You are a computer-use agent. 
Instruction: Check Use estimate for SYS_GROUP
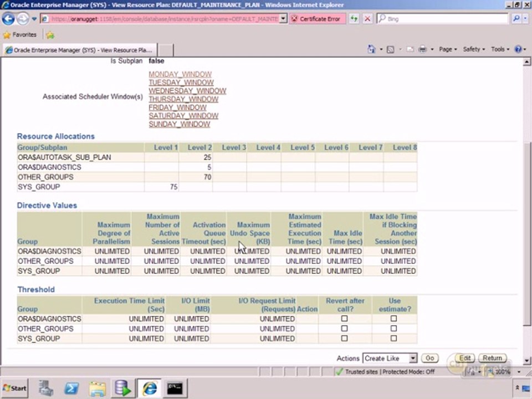point(393,338)
